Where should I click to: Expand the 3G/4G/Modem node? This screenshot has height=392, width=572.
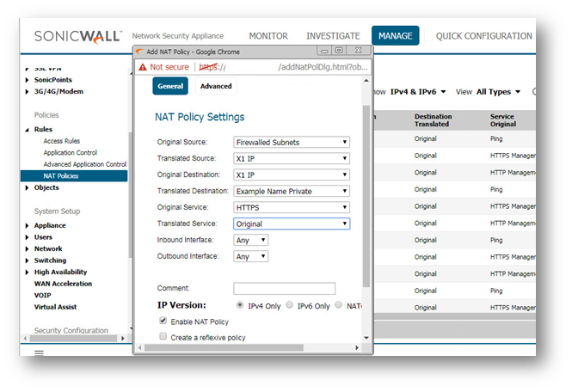[27, 91]
